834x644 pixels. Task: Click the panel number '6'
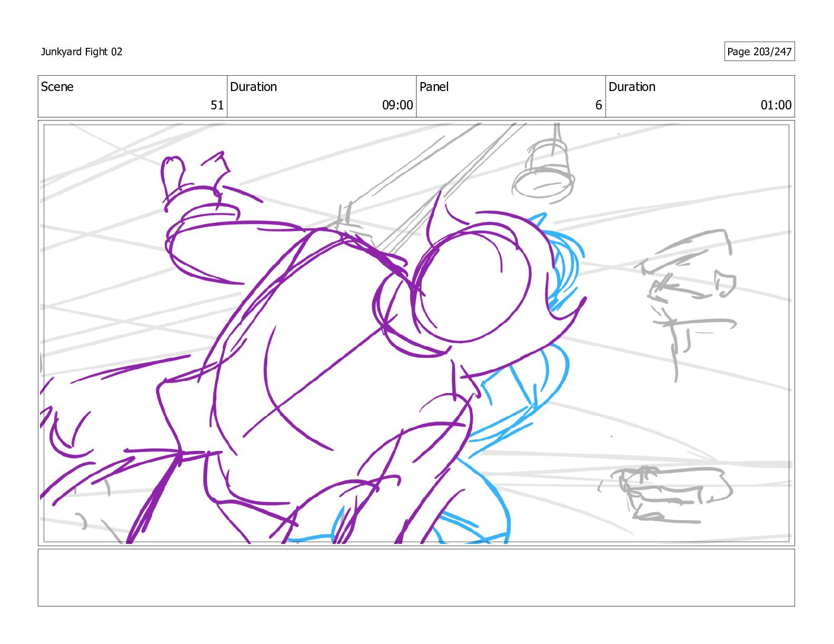pos(599,105)
